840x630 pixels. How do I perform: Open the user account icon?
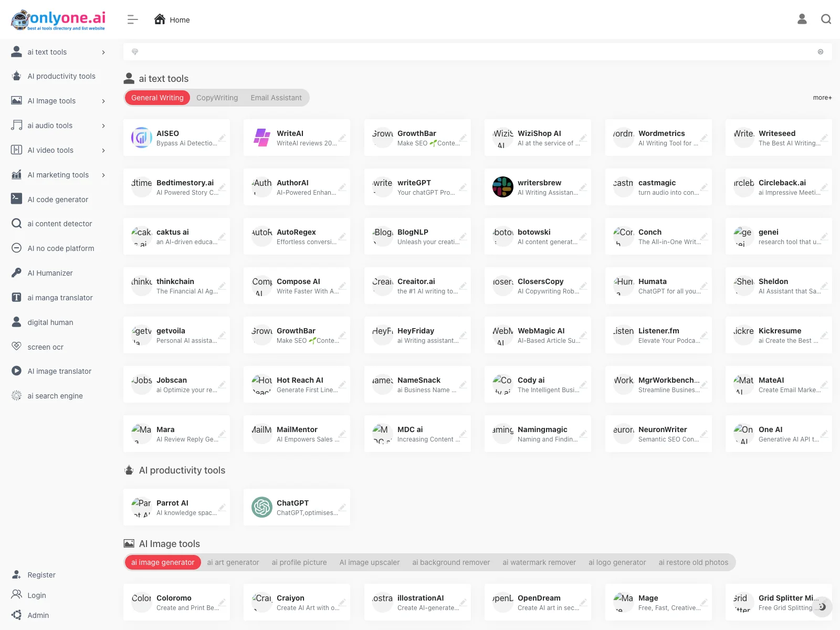802,19
